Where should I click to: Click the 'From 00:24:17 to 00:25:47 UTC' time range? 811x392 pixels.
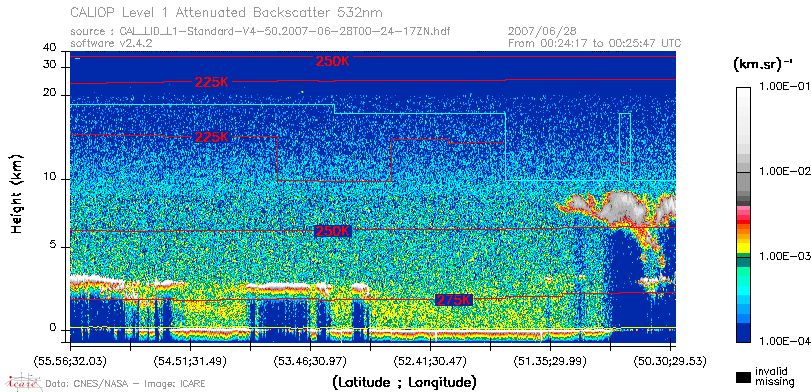pyautogui.click(x=595, y=43)
